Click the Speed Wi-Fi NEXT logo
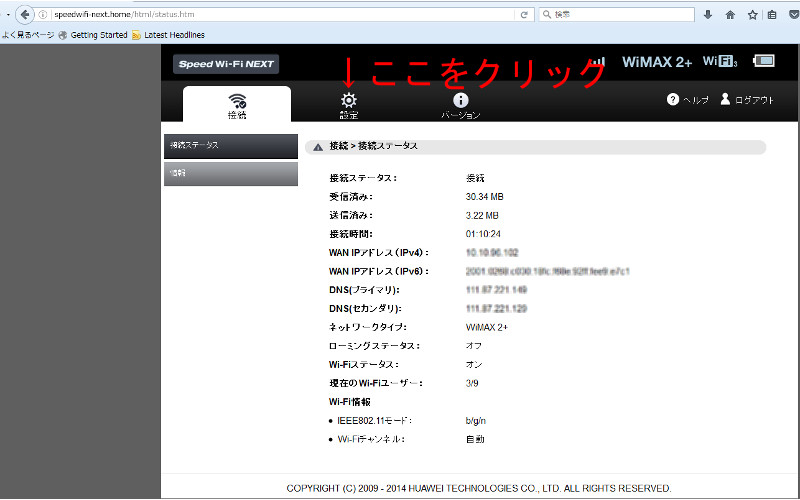This screenshot has width=800, height=500. coord(226,64)
